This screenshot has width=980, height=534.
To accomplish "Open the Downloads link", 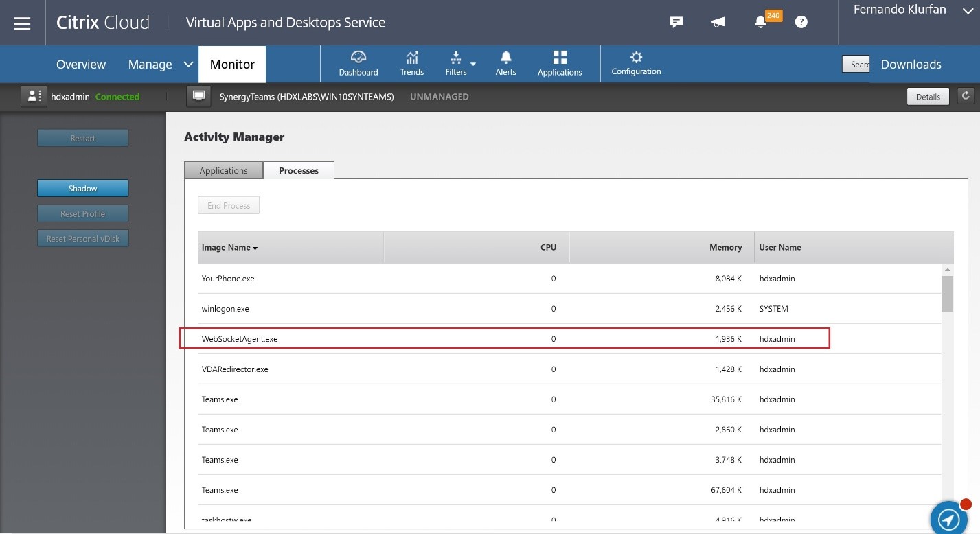I will pos(911,65).
